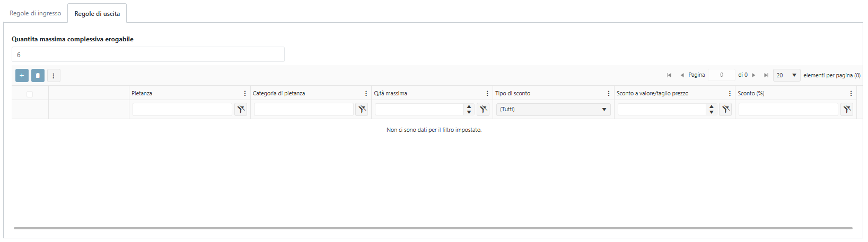Click the page number input field
Screen dimensions: 868x242
point(721,75)
